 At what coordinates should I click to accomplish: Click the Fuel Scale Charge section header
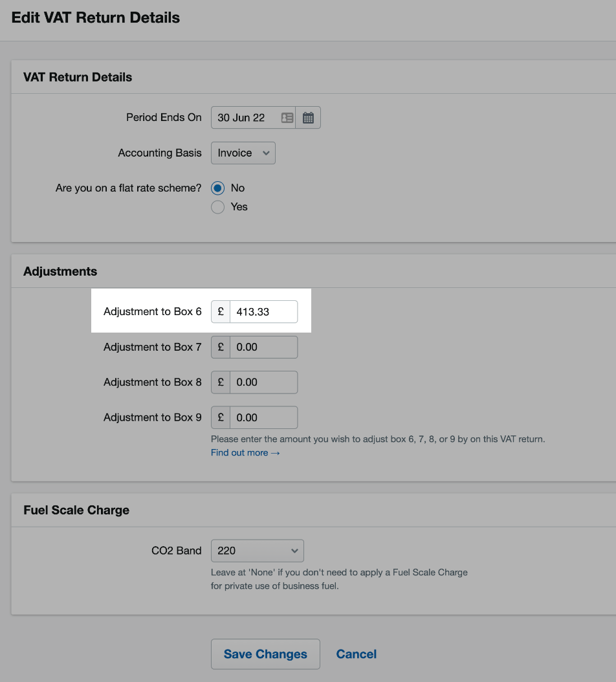tap(76, 510)
